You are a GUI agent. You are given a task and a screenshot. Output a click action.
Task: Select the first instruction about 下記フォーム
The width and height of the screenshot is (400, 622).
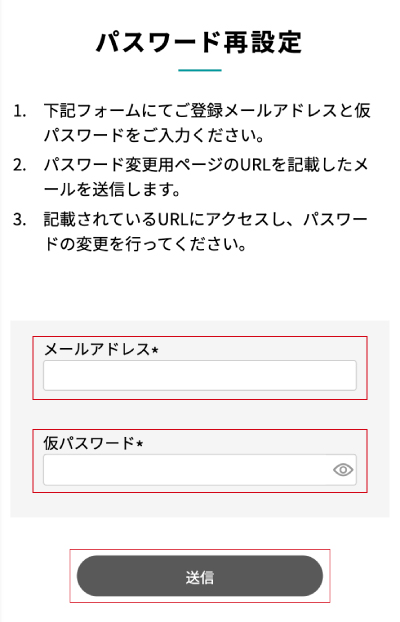[x=207, y=123]
